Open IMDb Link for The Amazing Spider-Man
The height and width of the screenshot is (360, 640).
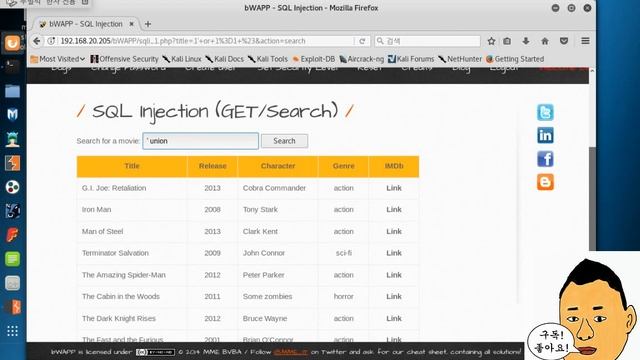[x=394, y=275]
